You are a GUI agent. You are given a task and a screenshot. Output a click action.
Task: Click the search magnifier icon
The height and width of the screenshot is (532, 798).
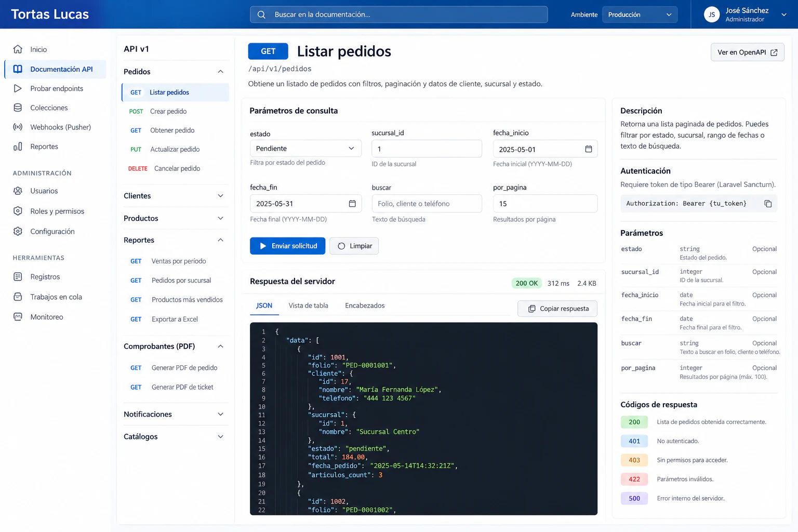pyautogui.click(x=262, y=15)
